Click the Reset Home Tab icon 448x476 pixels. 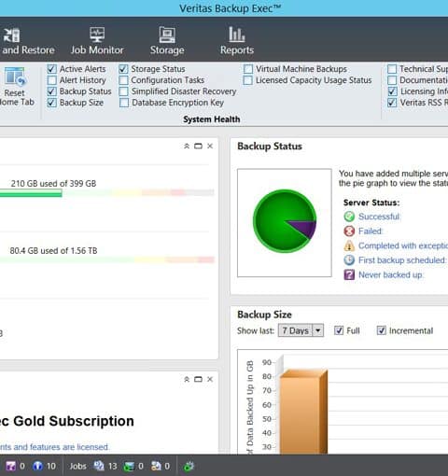click(x=15, y=77)
